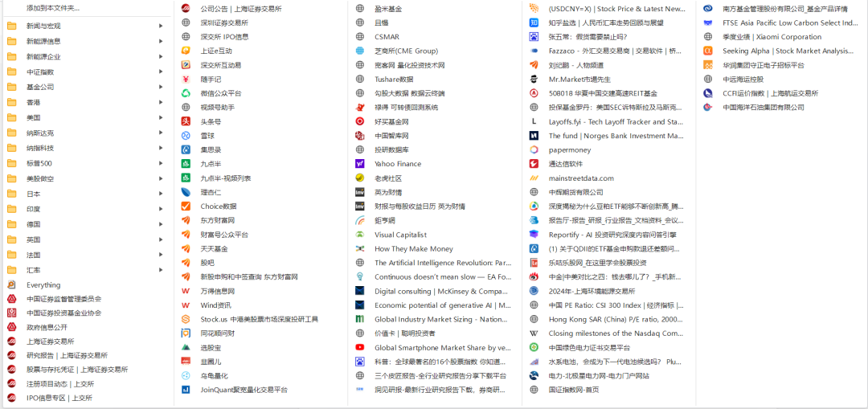The image size is (868, 409).
Task: Click the 头条号 red favicon
Action: point(186,122)
